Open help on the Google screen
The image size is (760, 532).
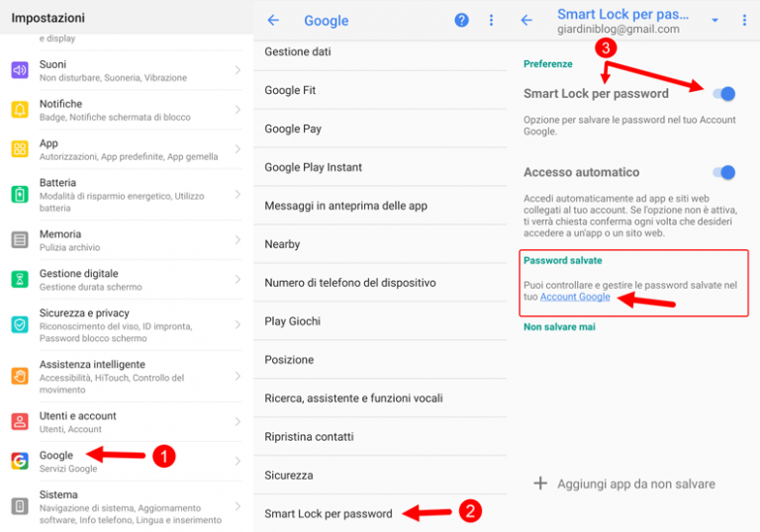tap(461, 21)
